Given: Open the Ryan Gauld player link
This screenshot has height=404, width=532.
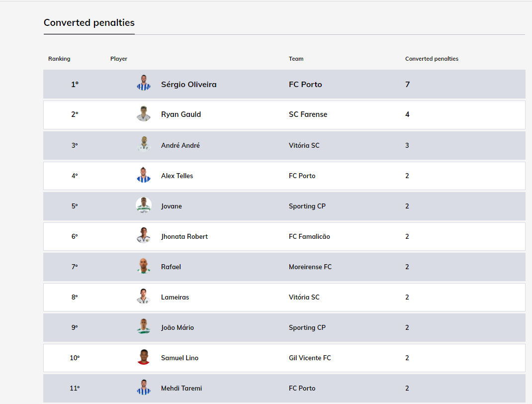Looking at the screenshot, I should tap(181, 114).
